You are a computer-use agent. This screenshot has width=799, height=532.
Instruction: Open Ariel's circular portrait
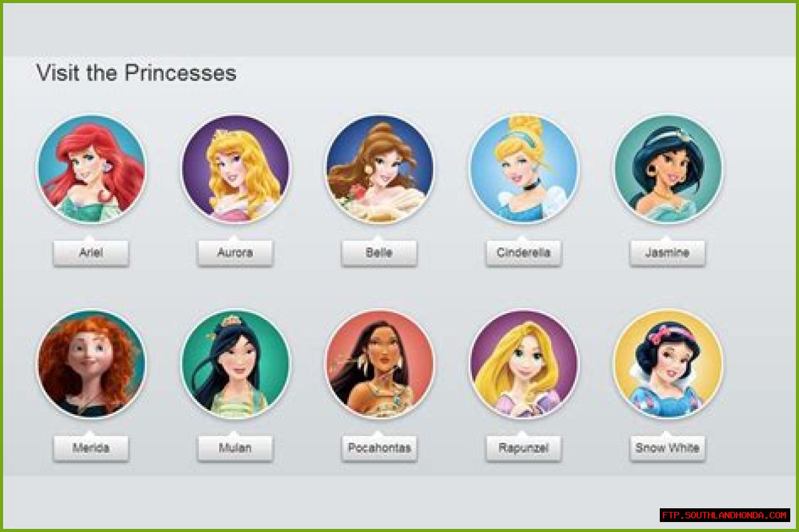[91, 169]
